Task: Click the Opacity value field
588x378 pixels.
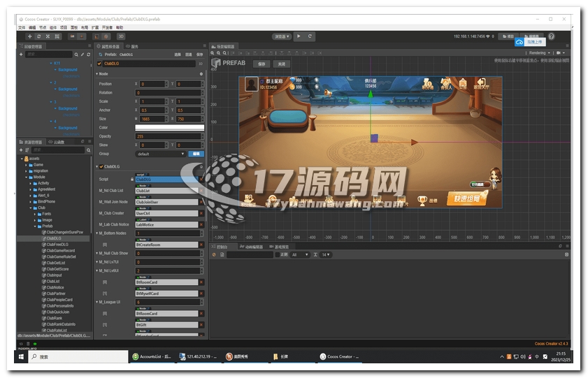Action: pos(168,136)
